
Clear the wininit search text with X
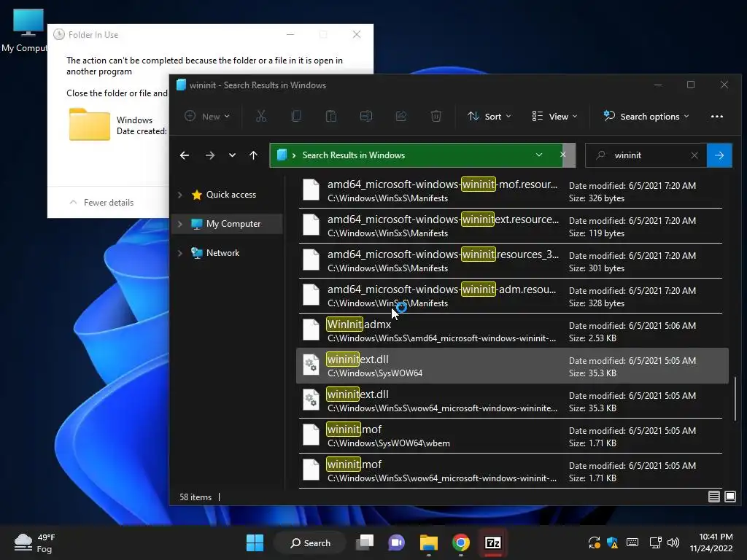pyautogui.click(x=694, y=155)
